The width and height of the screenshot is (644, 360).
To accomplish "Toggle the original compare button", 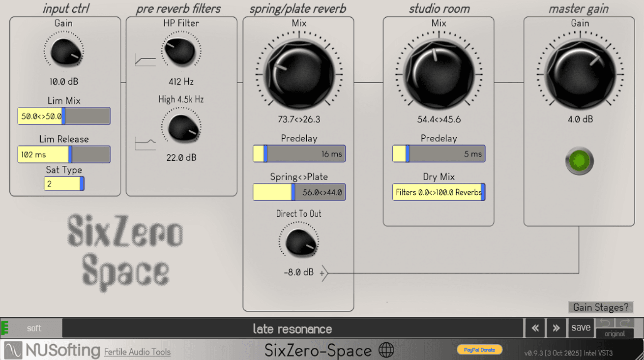I will tap(615, 333).
